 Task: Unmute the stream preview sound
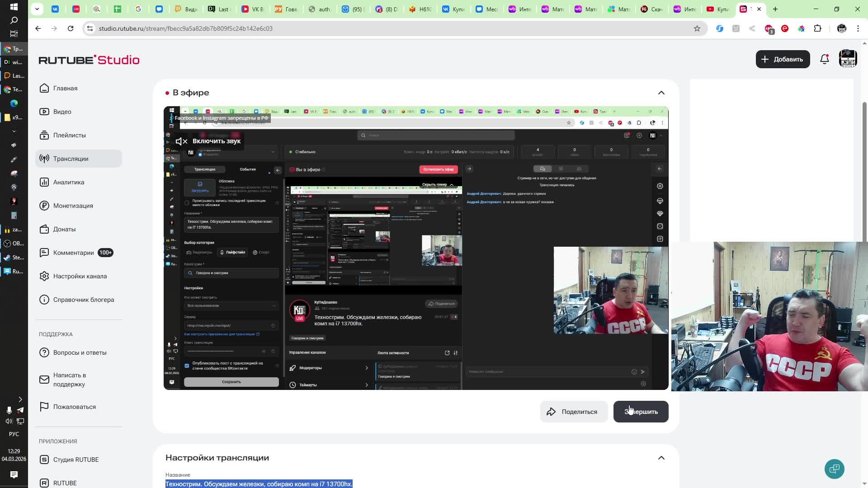[208, 141]
